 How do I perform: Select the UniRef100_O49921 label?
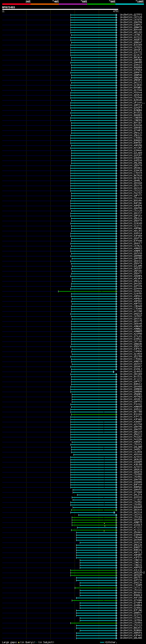[x=131, y=291]
